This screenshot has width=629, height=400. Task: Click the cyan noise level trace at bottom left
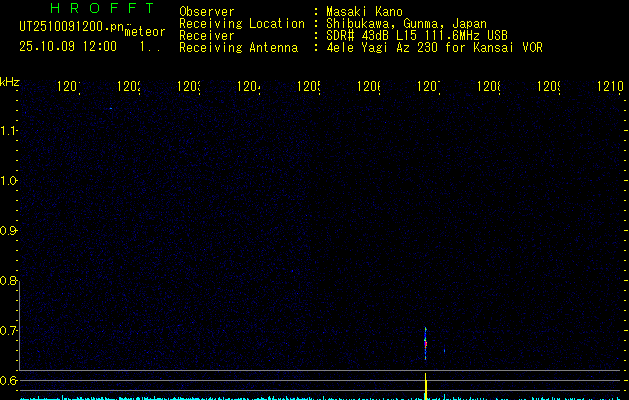[60, 397]
